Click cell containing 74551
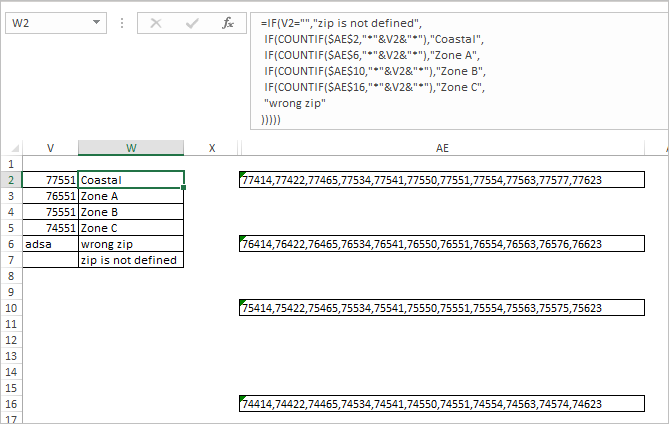The height and width of the screenshot is (424, 669). 50,228
